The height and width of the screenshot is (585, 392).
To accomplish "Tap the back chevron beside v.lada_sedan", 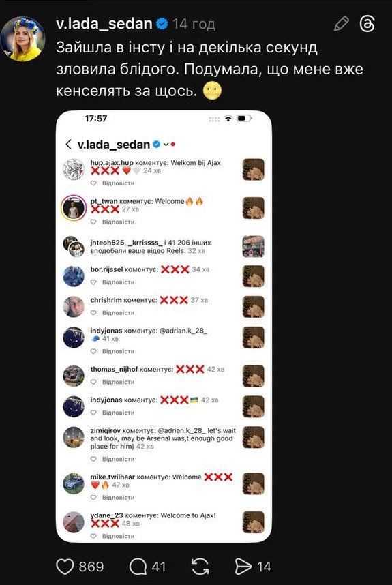I will point(68,145).
